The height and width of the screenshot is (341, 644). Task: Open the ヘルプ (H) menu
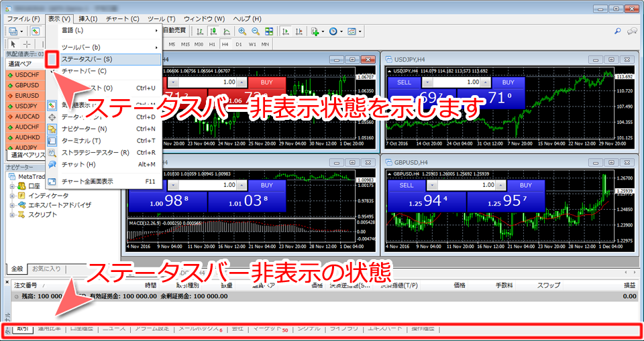click(x=247, y=19)
